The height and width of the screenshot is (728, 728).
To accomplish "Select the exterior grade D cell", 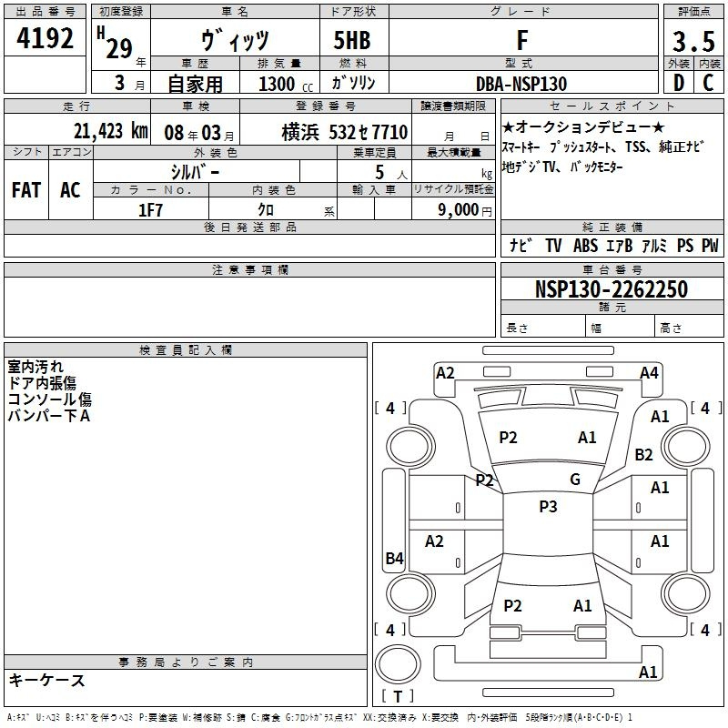I will 678,83.
